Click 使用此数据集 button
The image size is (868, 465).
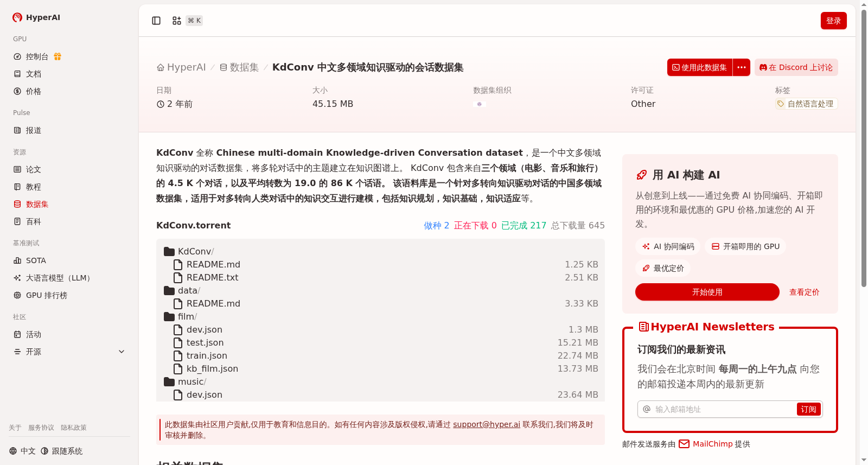700,67
